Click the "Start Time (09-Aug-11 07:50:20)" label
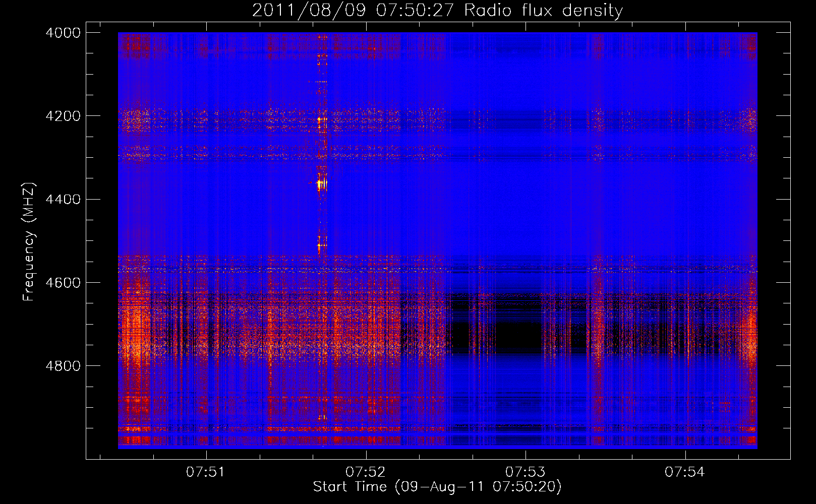 [437, 487]
